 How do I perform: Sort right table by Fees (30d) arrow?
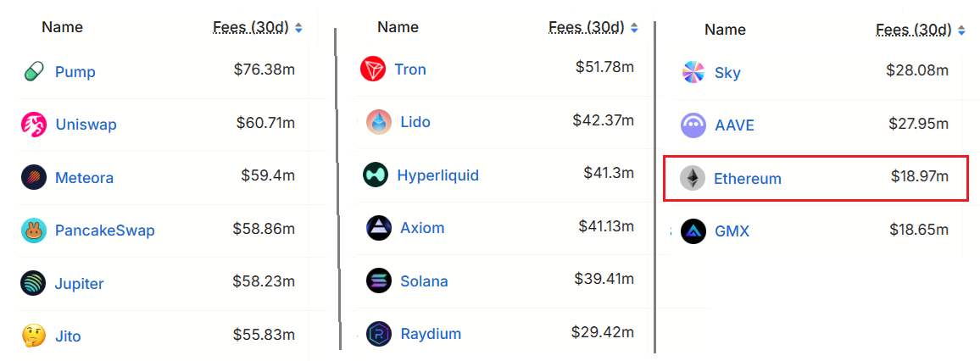961,31
